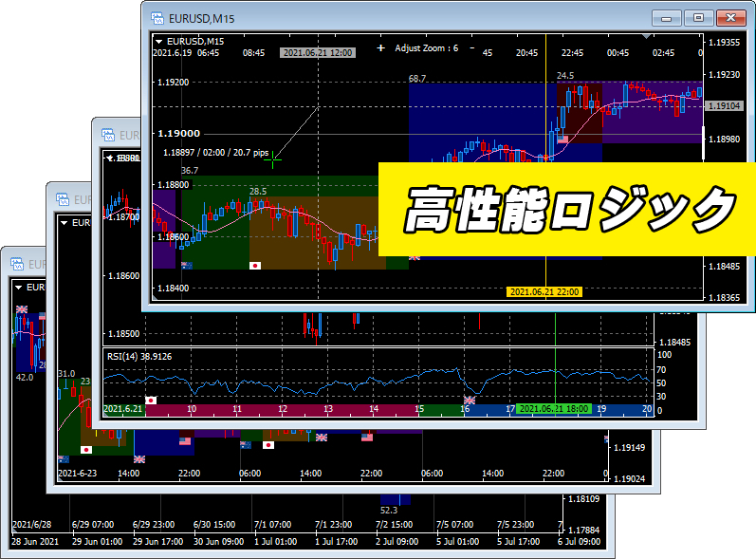Click the chart icon of the third window
Image resolution: width=756 pixels, height=559 pixels.
click(x=63, y=199)
